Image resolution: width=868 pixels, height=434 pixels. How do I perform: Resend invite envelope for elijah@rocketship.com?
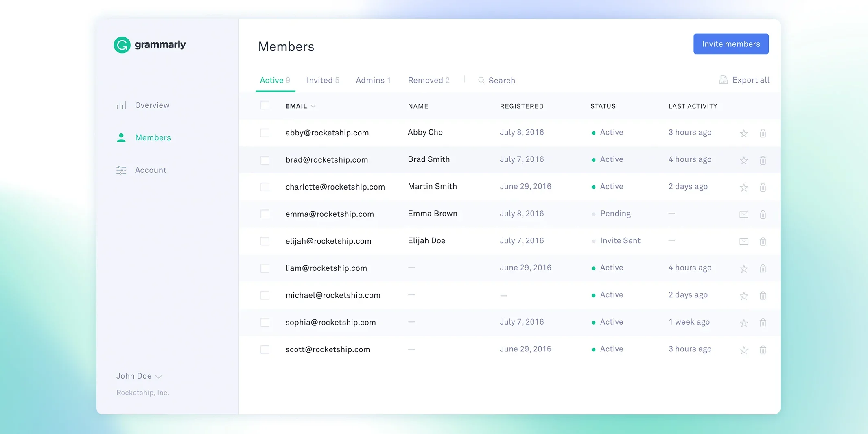pyautogui.click(x=744, y=242)
